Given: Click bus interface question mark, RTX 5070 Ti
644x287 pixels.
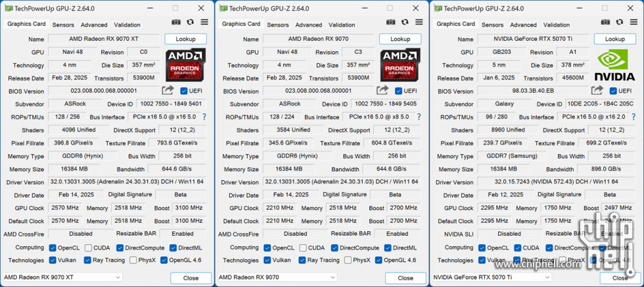Looking at the screenshot, I should coord(633,117).
